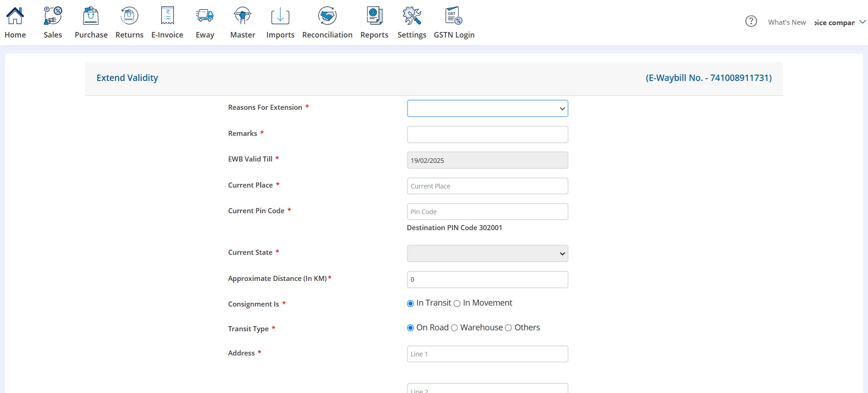The image size is (868, 393).
Task: Choose Warehouse transit type
Action: [x=455, y=328]
